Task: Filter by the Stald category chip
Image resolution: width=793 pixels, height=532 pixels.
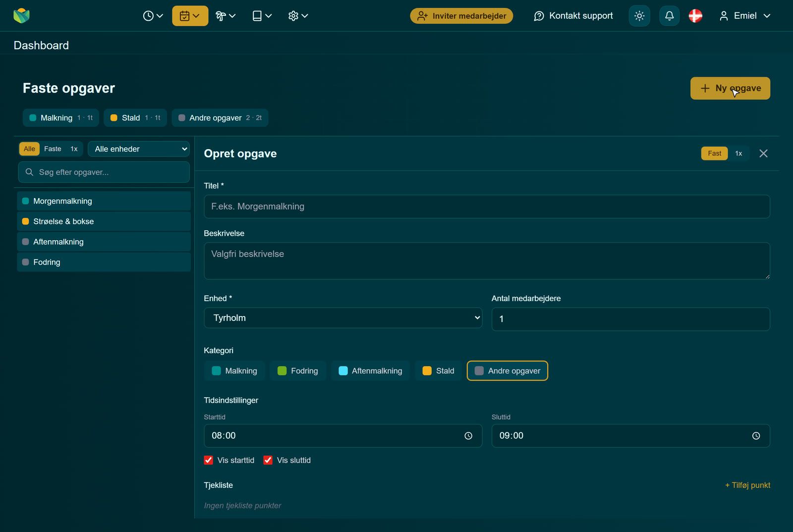Action: [x=135, y=118]
